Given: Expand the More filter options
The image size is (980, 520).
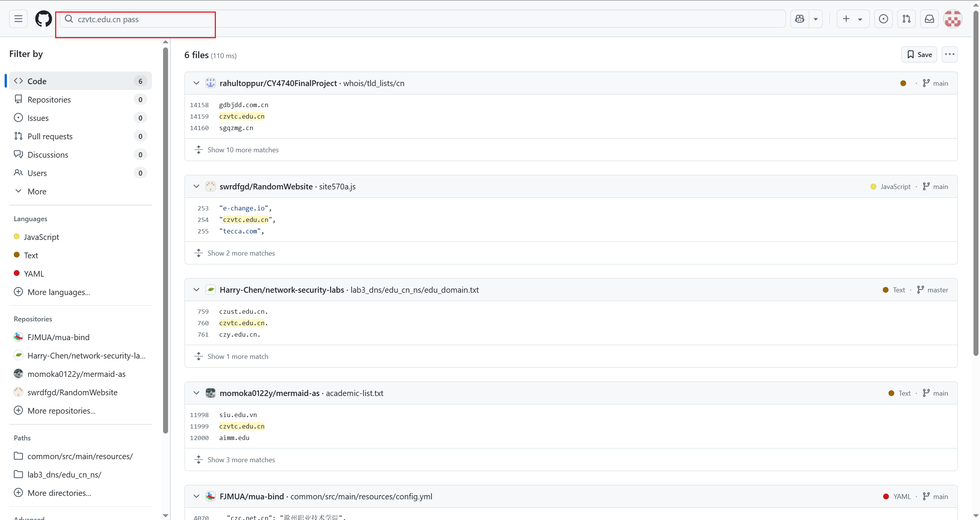Looking at the screenshot, I should coord(37,191).
